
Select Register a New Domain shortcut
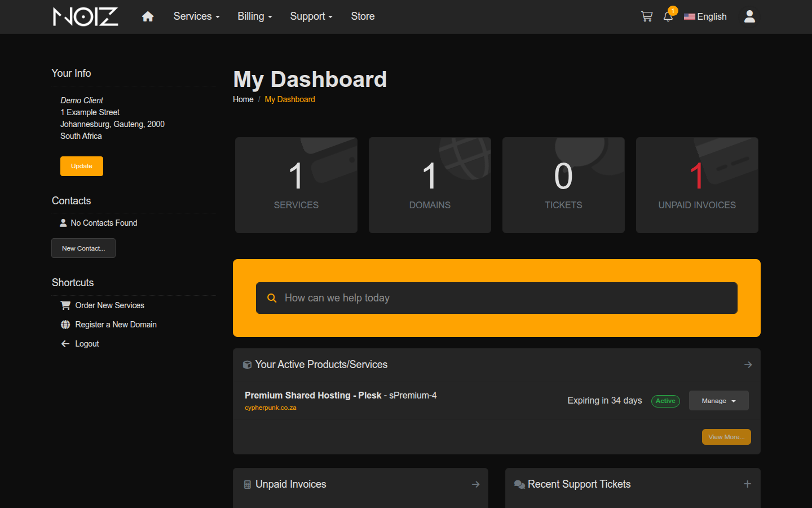(x=116, y=325)
